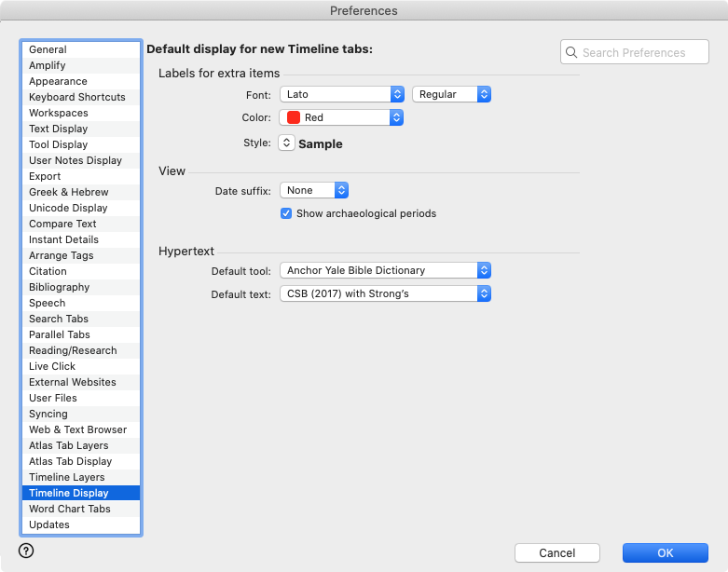This screenshot has width=728, height=572.
Task: Select Timeline Layers in sidebar
Action: tap(66, 477)
